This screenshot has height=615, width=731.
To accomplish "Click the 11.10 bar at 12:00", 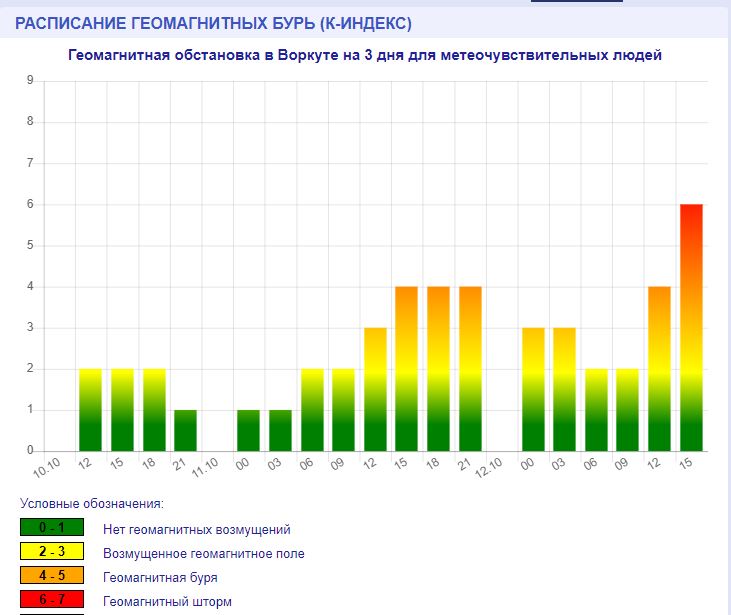I will (x=375, y=388).
